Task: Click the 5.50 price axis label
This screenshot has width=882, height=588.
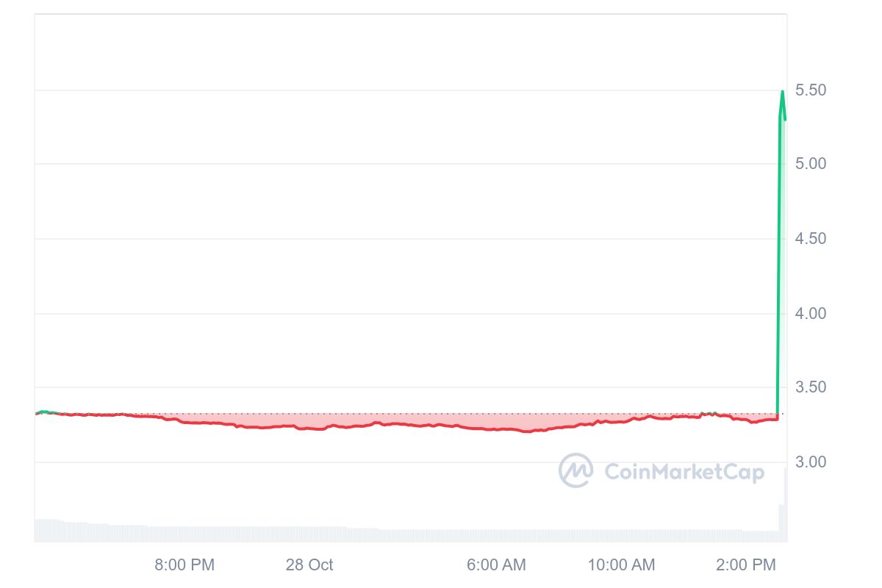Action: (x=811, y=90)
